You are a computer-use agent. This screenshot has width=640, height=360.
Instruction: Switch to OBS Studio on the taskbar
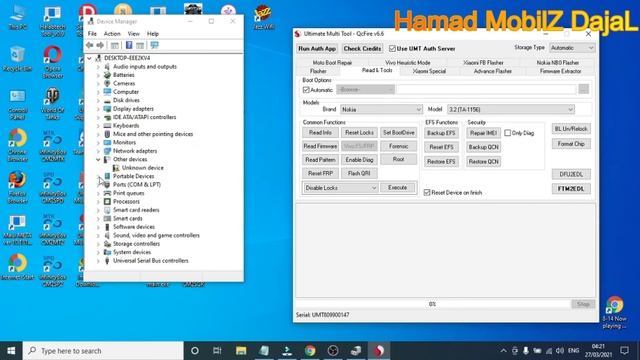click(x=333, y=351)
